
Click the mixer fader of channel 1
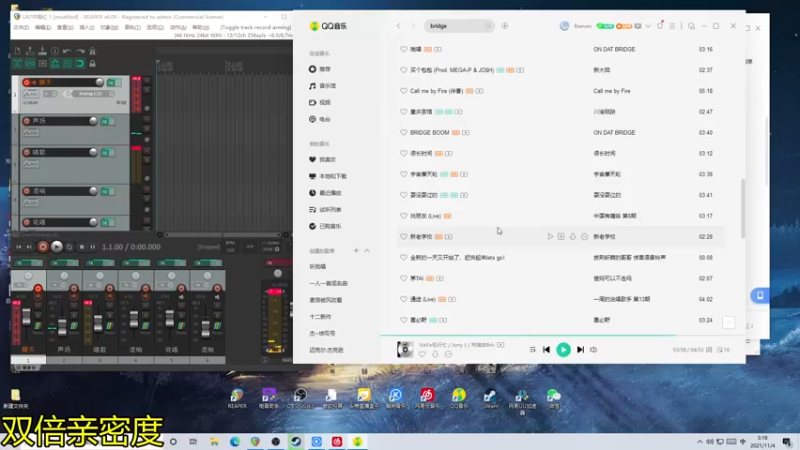pos(26,317)
